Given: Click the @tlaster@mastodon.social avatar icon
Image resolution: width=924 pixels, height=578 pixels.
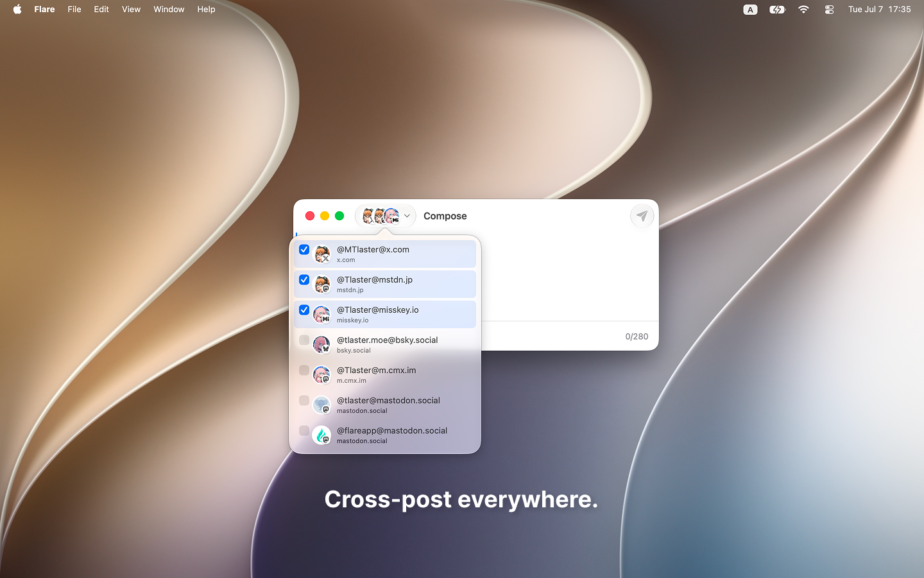Looking at the screenshot, I should pos(321,405).
